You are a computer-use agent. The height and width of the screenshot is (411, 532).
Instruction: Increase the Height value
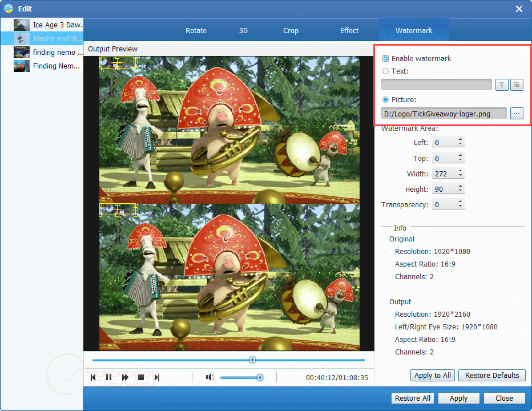click(x=460, y=186)
